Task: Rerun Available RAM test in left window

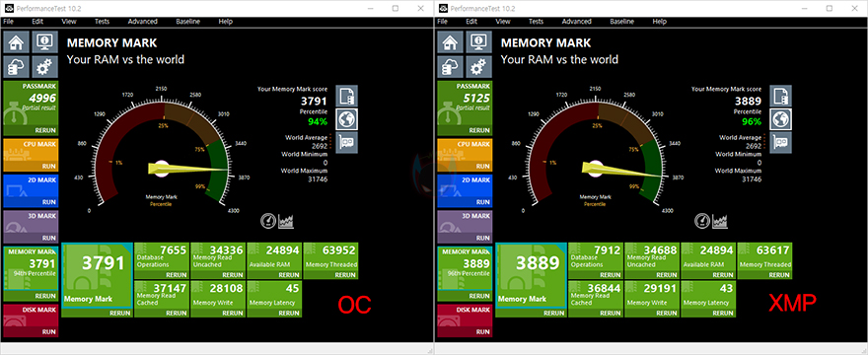Action: click(x=290, y=275)
